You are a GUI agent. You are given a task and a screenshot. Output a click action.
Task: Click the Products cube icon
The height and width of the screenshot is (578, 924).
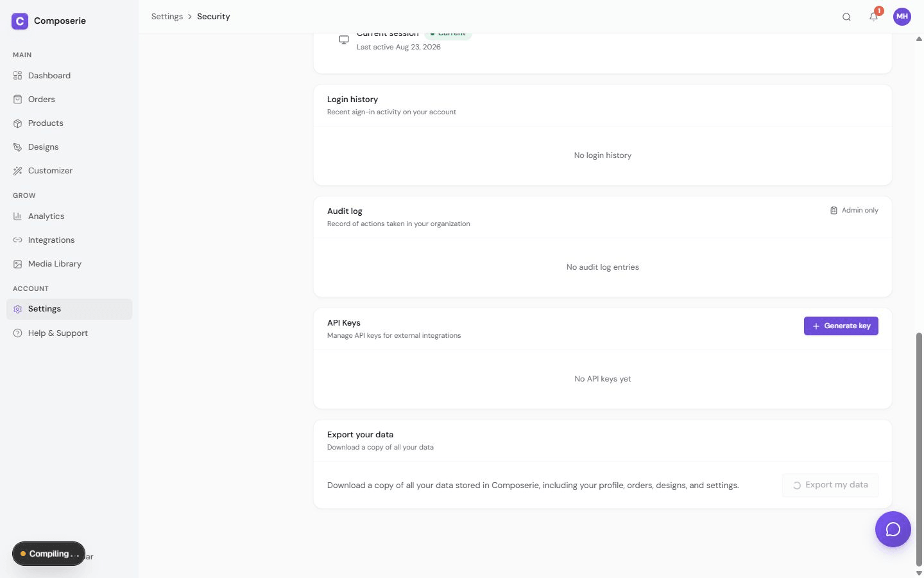click(x=17, y=123)
